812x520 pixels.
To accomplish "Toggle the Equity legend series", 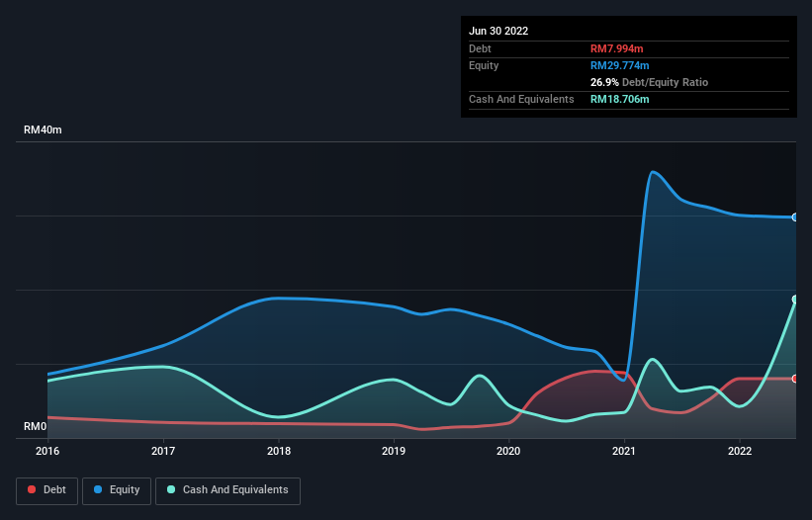I will point(117,490).
